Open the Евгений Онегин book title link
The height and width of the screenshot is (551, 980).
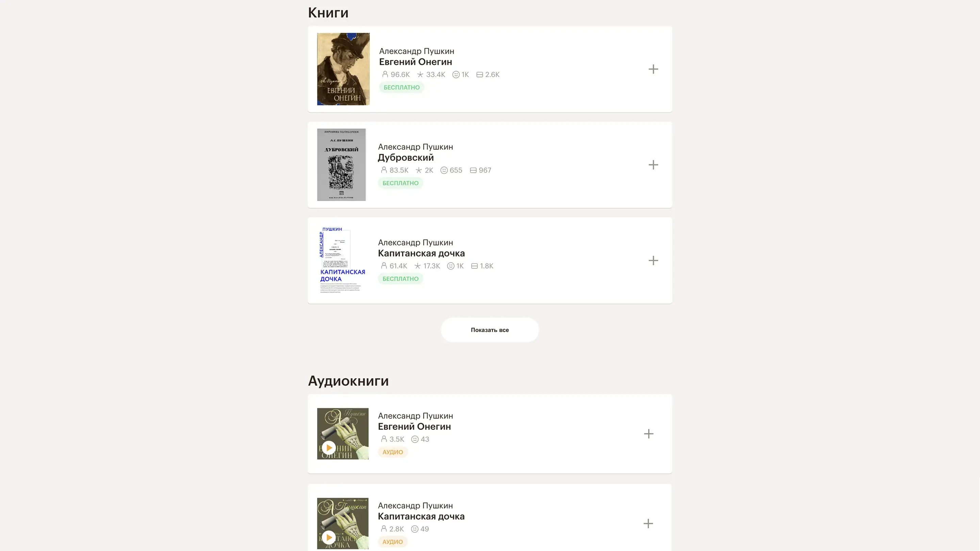[x=415, y=62]
